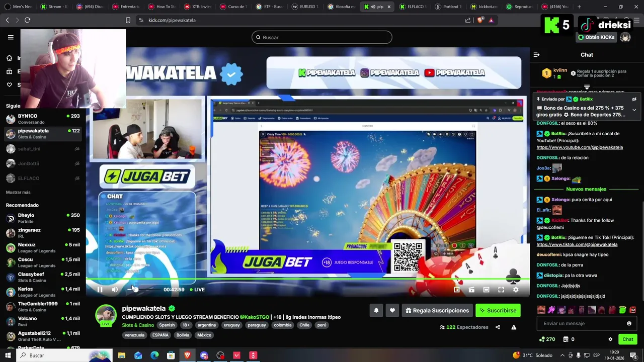Click Regala Suscripciones button
Screen dimensions: 644x362
(437, 311)
